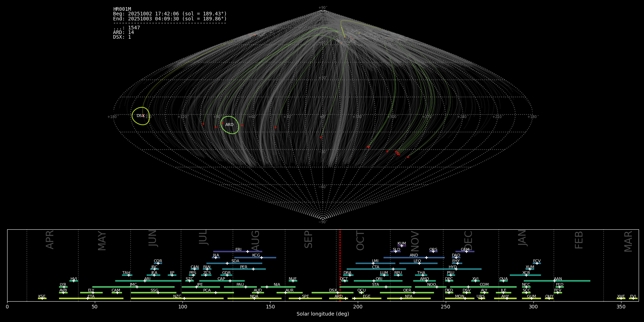Click the FEB month label

point(579,240)
